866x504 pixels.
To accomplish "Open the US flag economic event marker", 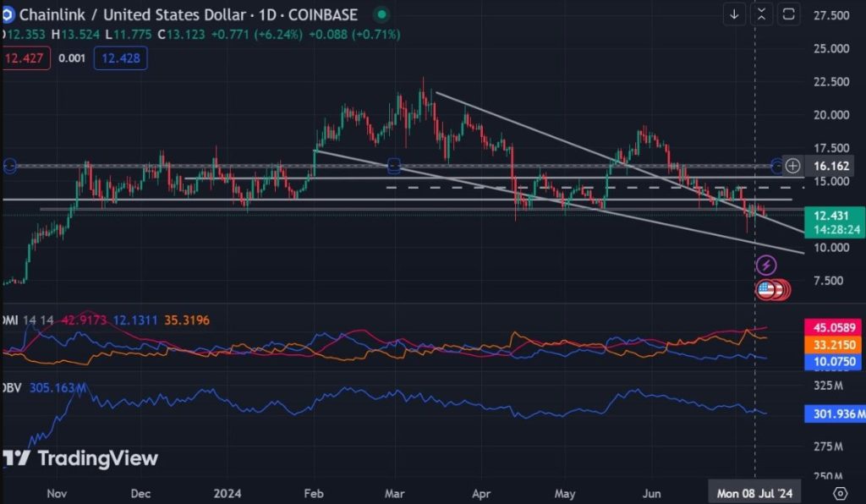I will [766, 289].
